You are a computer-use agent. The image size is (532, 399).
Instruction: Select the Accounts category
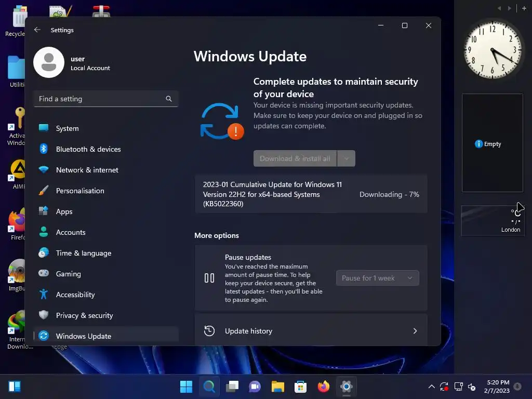click(106, 232)
